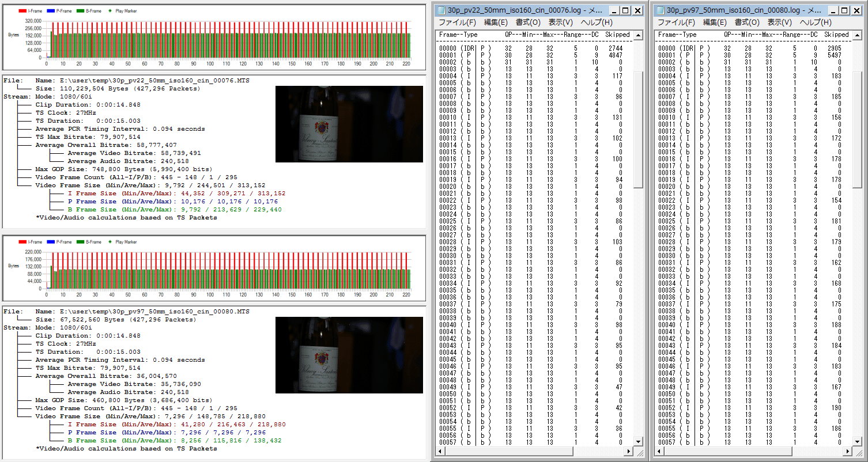The image size is (868, 462).
Task: Click vertical scrollbar thumb in 00076.log window
Action: [638, 130]
